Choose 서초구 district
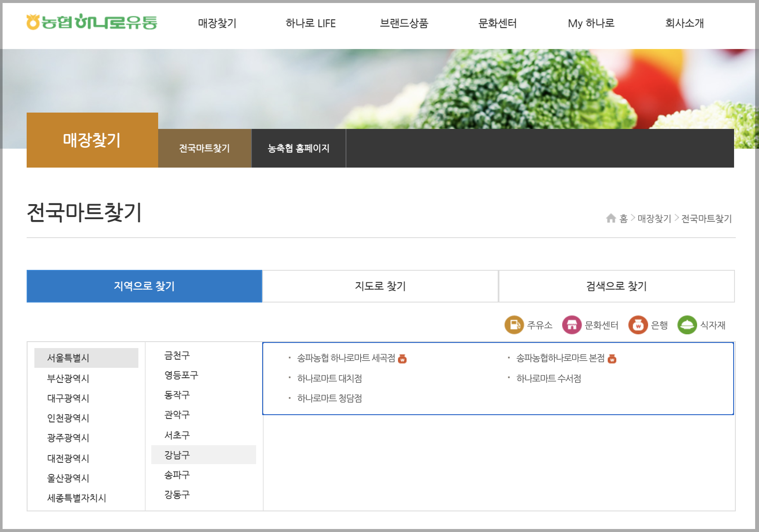This screenshot has height=532, width=759. [177, 435]
